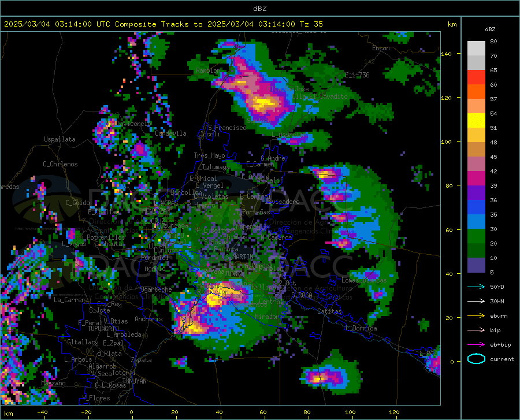This screenshot has width=520, height=420.
Task: Click the Anchoris place label
Action: pos(148,319)
